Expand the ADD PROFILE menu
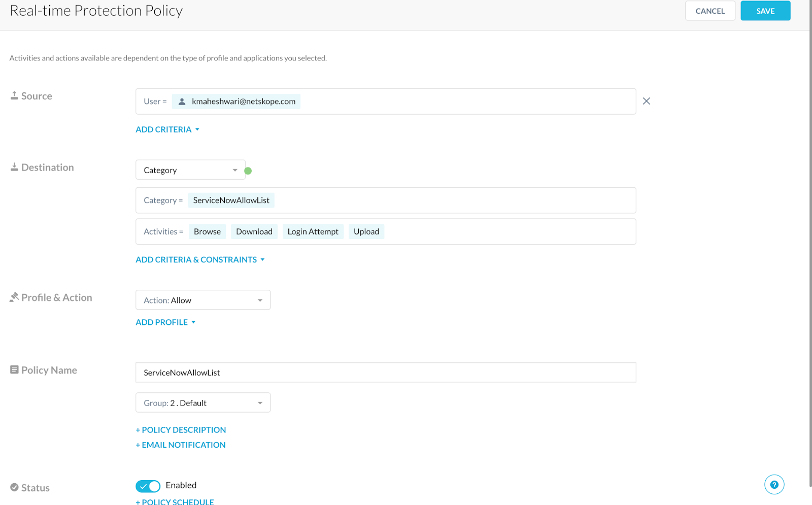Image resolution: width=812 pixels, height=505 pixels. (x=165, y=322)
